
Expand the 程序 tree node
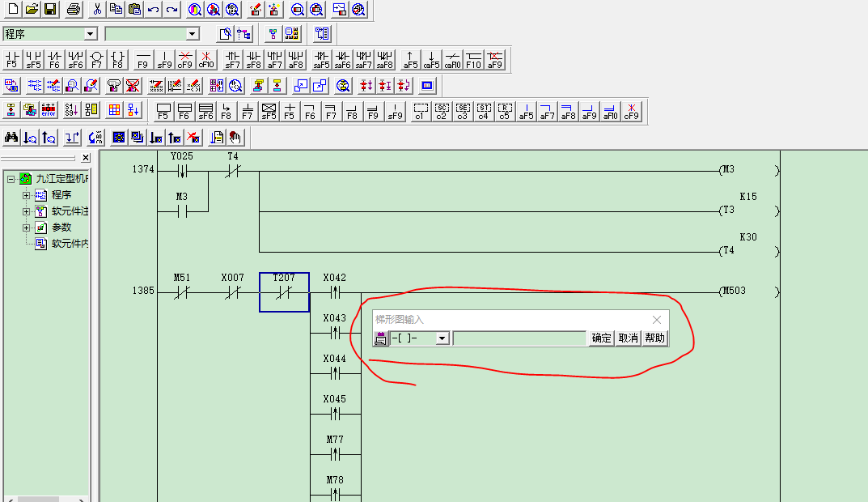[x=26, y=195]
